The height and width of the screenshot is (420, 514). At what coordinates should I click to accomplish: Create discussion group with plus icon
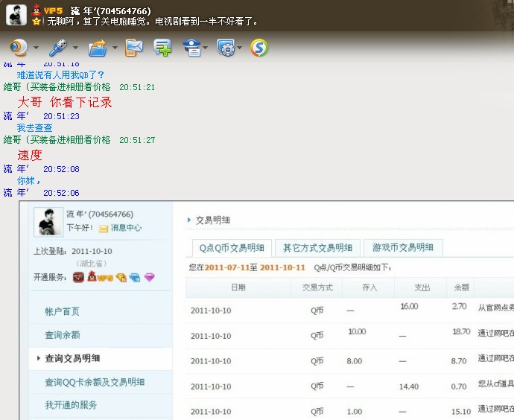click(162, 48)
